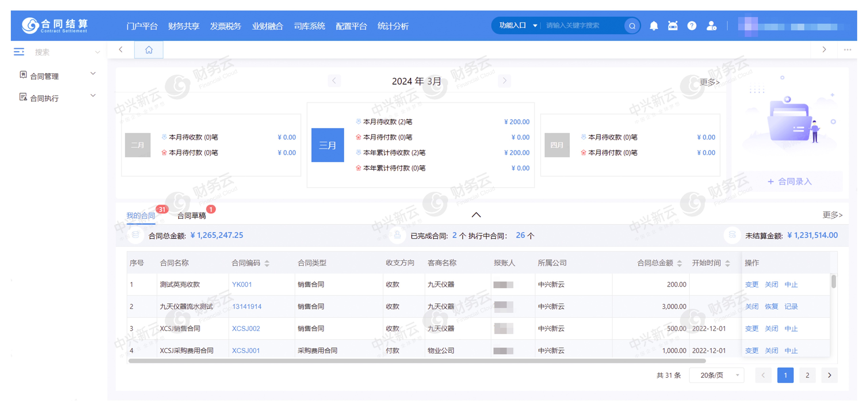Click 更多> above the contract table
This screenshot has width=868, height=411.
pos(832,215)
